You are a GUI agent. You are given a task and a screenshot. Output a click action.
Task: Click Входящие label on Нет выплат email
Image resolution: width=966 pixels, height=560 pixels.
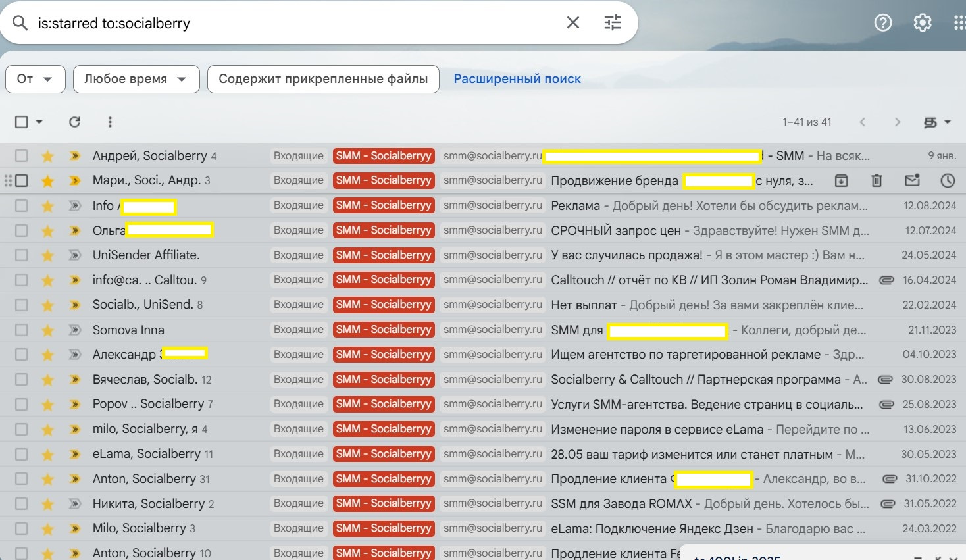pos(299,305)
